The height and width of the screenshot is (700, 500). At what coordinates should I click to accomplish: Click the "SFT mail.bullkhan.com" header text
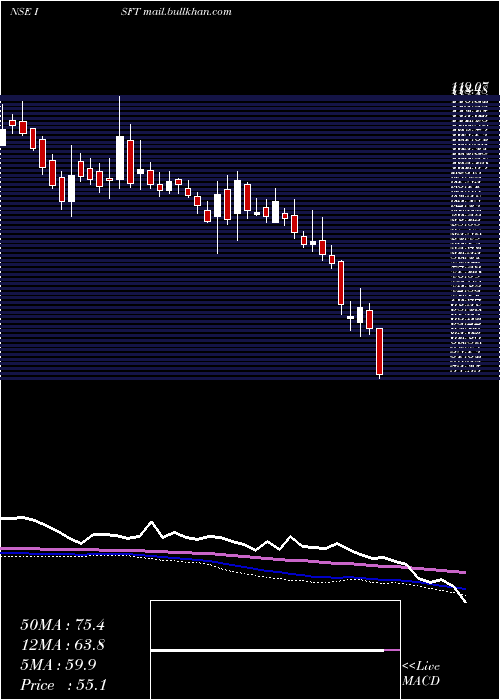click(176, 12)
